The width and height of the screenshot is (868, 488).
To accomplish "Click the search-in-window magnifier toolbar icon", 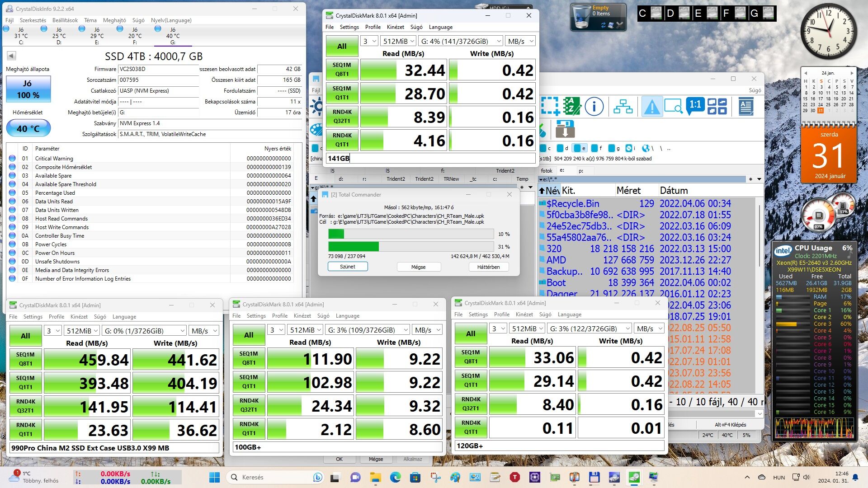I will [674, 107].
